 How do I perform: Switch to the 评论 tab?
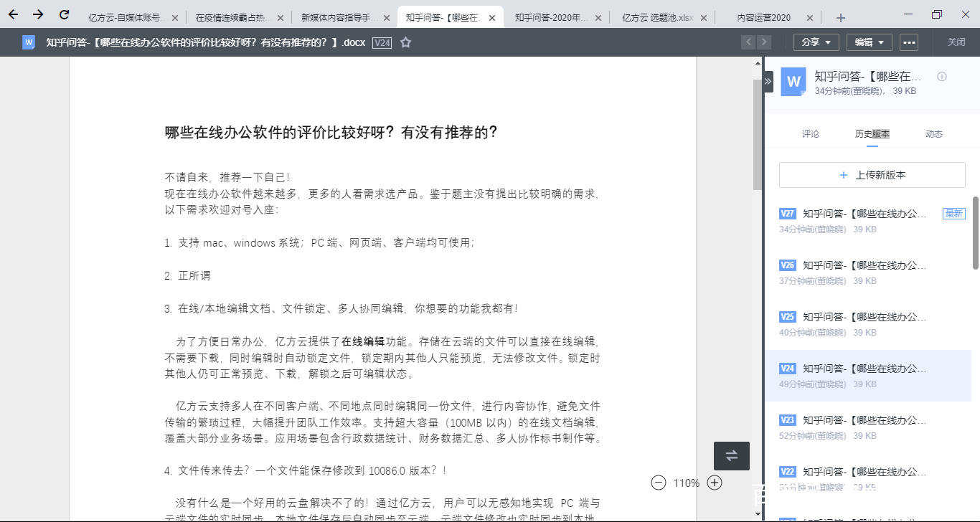tap(811, 134)
